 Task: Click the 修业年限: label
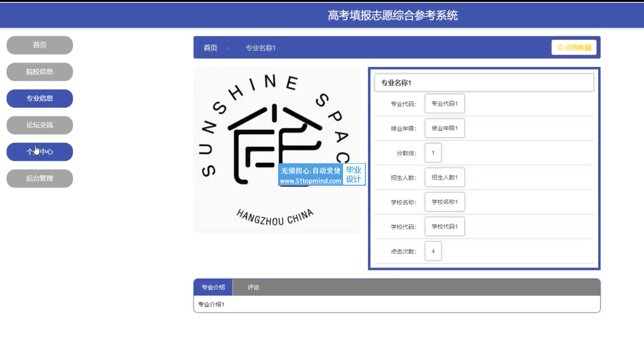click(404, 129)
